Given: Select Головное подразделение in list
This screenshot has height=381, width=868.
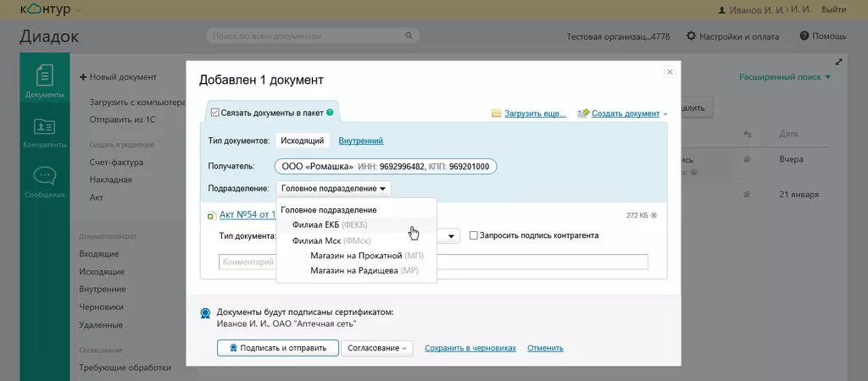Looking at the screenshot, I should coord(329,210).
